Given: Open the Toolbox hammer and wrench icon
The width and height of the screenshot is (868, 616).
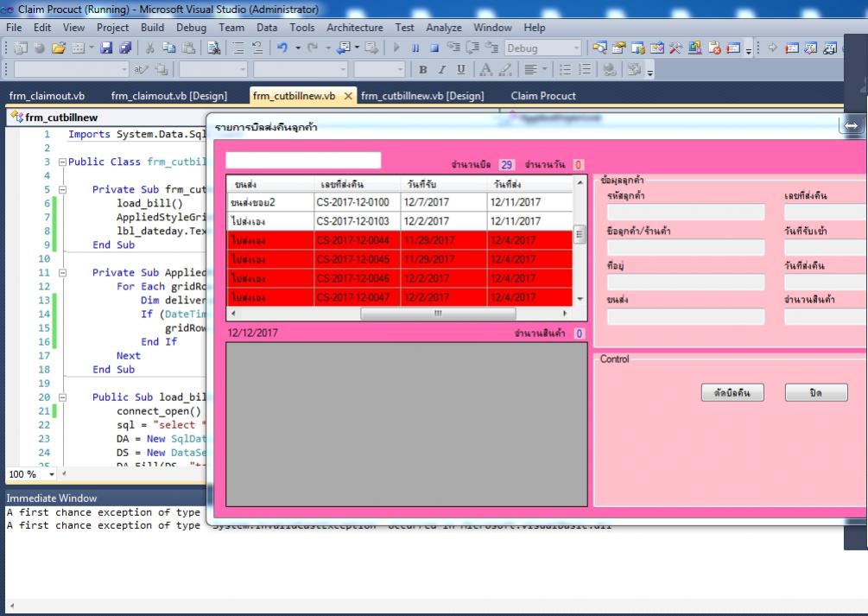Looking at the screenshot, I should pos(675,48).
